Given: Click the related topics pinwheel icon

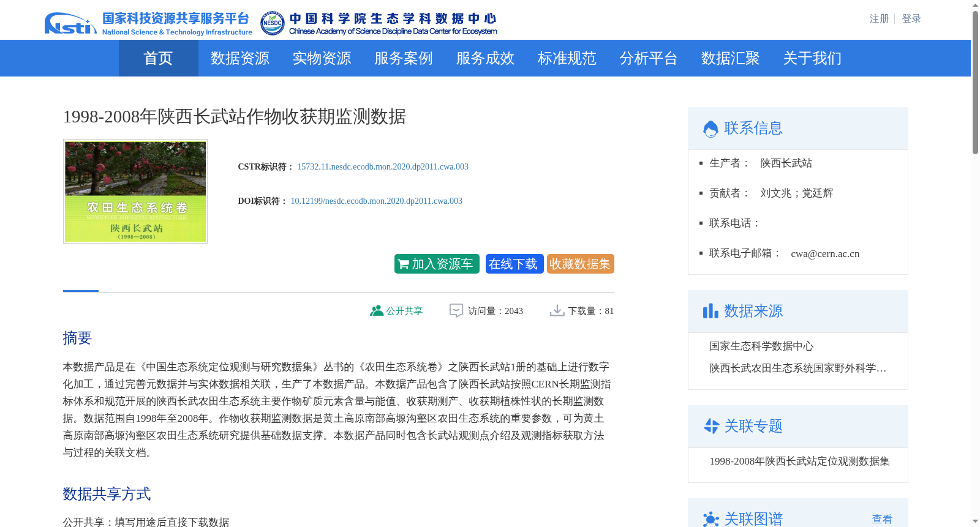Looking at the screenshot, I should point(711,426).
